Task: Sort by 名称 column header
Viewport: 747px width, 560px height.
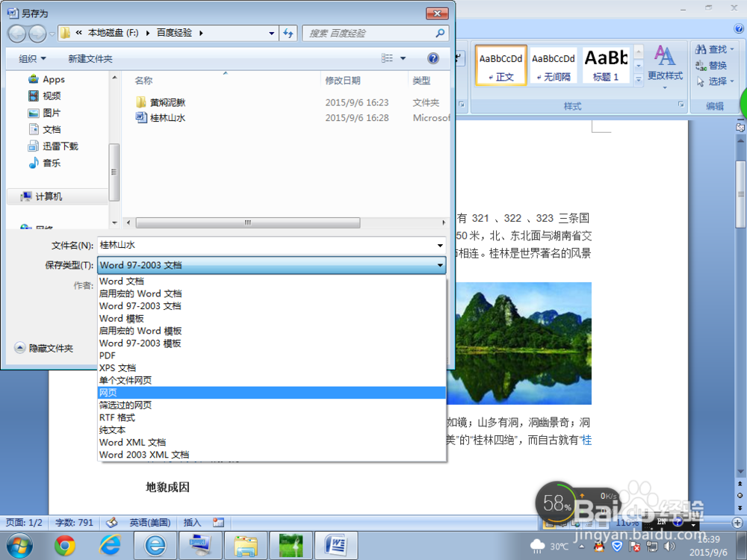Action: click(x=144, y=81)
